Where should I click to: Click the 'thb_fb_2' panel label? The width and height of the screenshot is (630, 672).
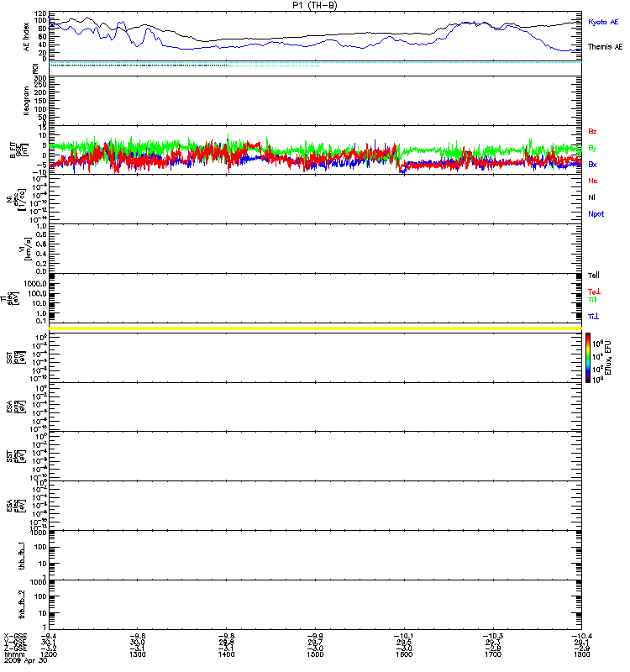pyautogui.click(x=23, y=605)
